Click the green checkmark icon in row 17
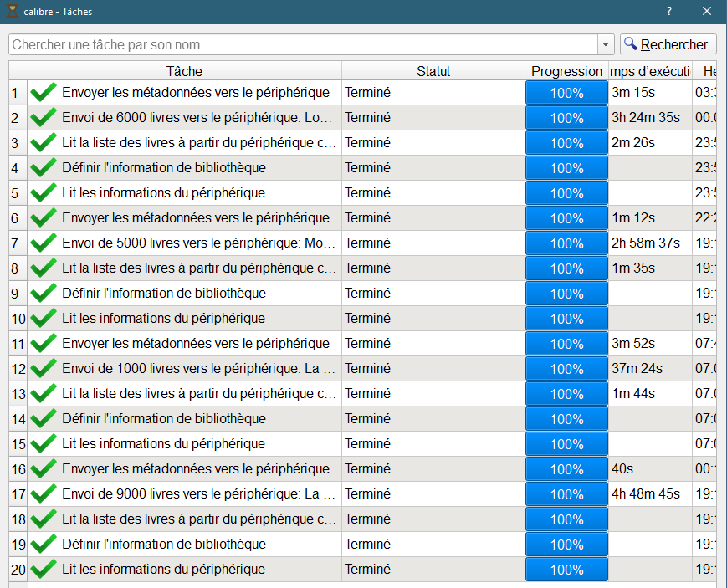This screenshot has height=588, width=727. pyautogui.click(x=44, y=493)
